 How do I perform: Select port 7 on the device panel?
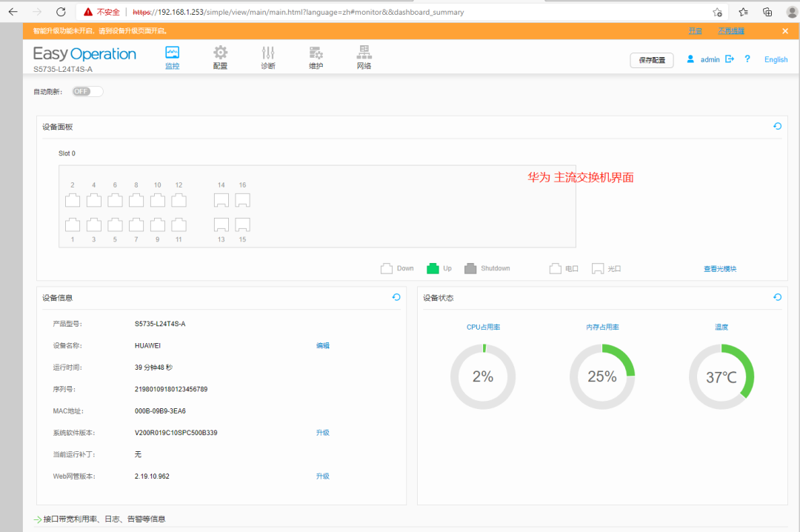pos(136,225)
